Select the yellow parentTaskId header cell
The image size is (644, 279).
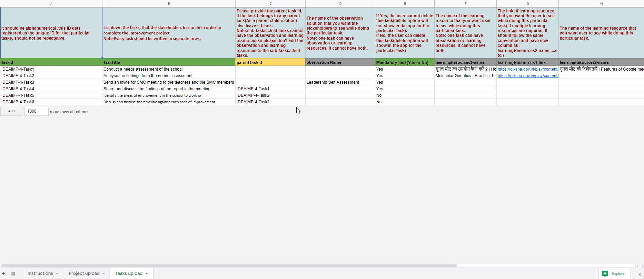(270, 62)
